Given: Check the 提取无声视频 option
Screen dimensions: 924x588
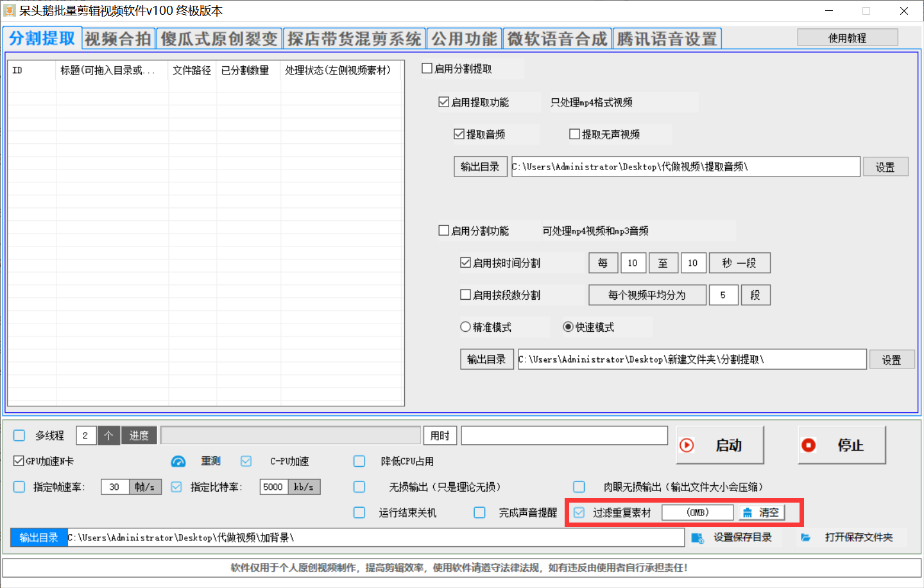Looking at the screenshot, I should (x=574, y=134).
